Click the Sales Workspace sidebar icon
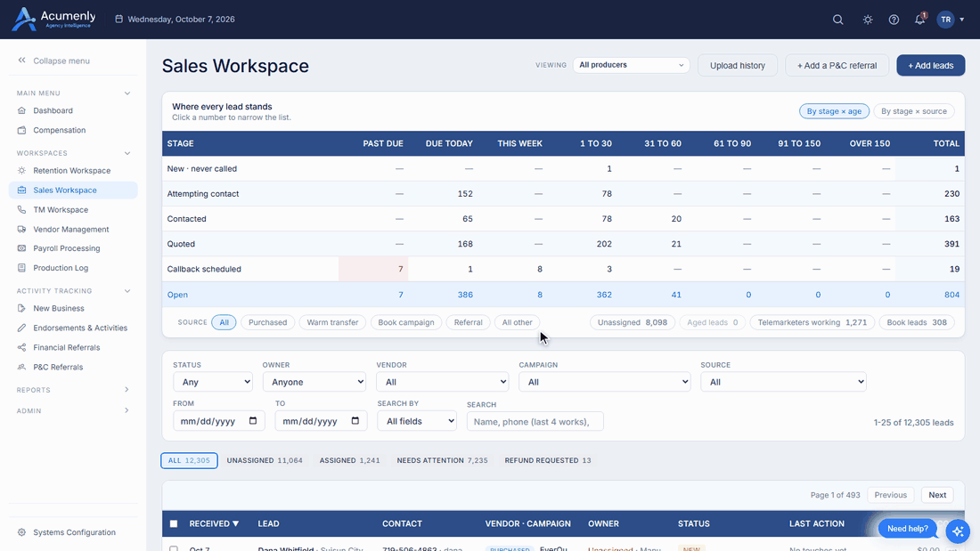The width and height of the screenshot is (980, 551). (22, 190)
